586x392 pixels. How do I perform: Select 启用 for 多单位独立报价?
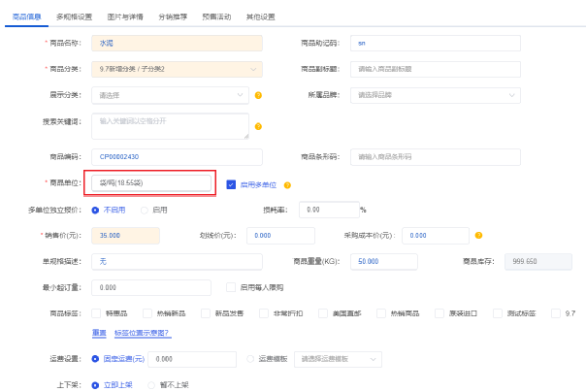pos(146,209)
